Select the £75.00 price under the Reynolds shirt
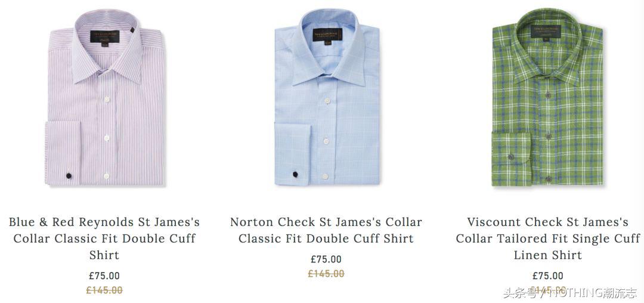This screenshot has height=303, width=644. 104,276
